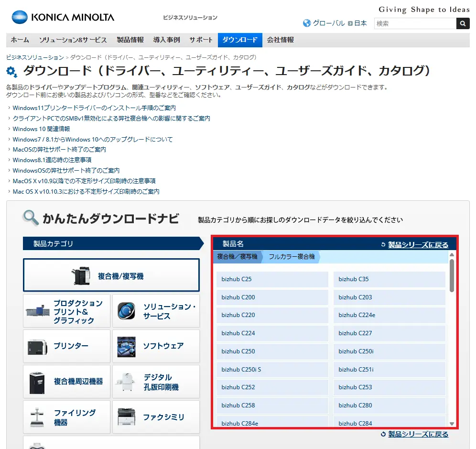
Task: Click the Konica Minolta logo
Action: click(x=63, y=18)
